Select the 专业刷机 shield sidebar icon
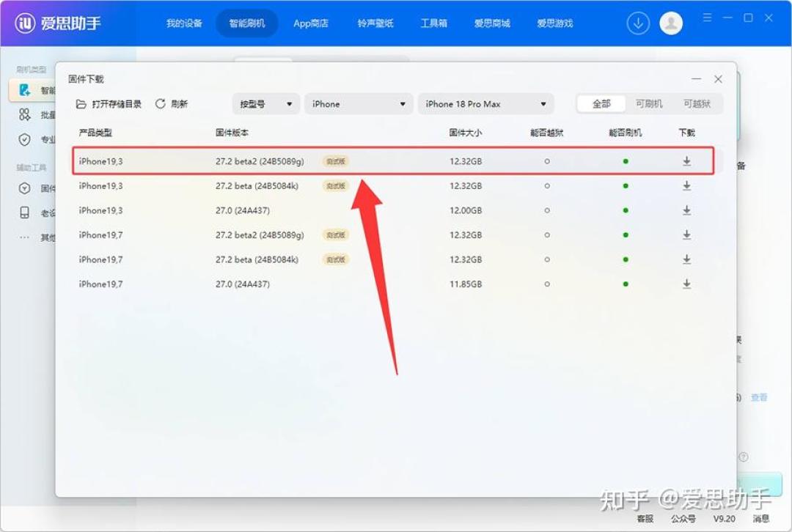 pos(24,139)
